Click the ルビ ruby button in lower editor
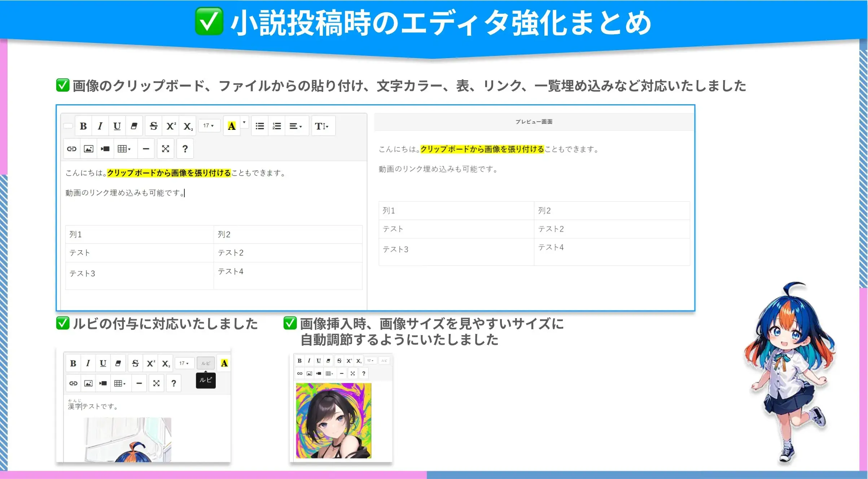Viewport: 868px width, 479px height. (x=206, y=363)
